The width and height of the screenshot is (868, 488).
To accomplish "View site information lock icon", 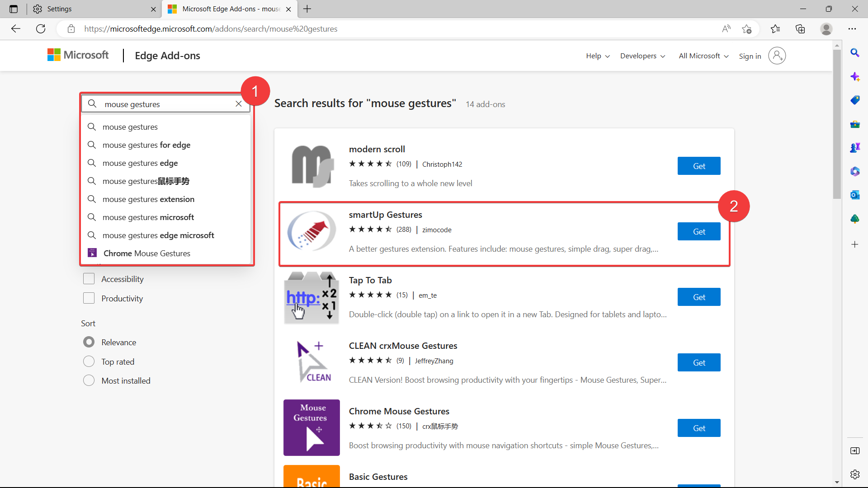I will tap(71, 29).
